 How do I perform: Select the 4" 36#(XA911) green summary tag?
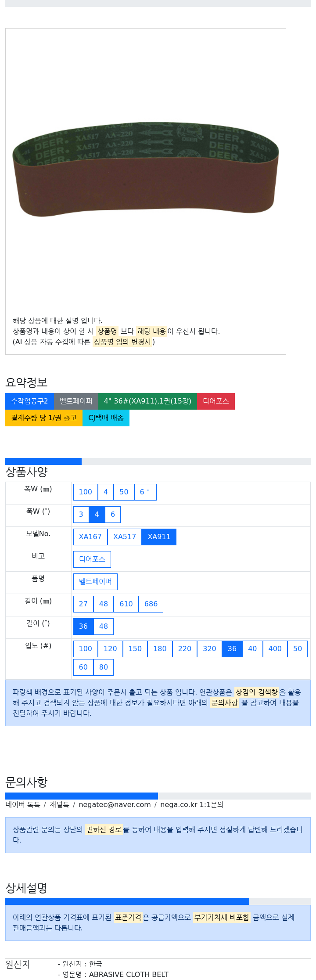tap(147, 401)
